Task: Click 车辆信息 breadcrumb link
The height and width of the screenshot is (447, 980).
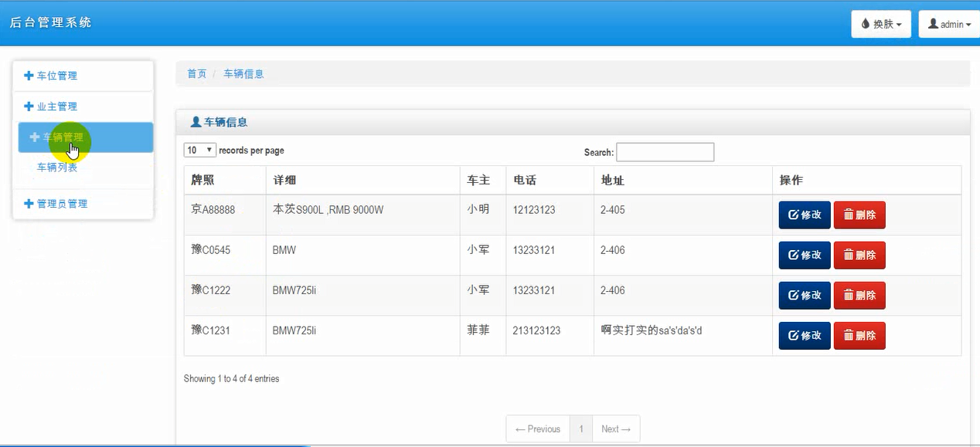Action: click(x=243, y=73)
